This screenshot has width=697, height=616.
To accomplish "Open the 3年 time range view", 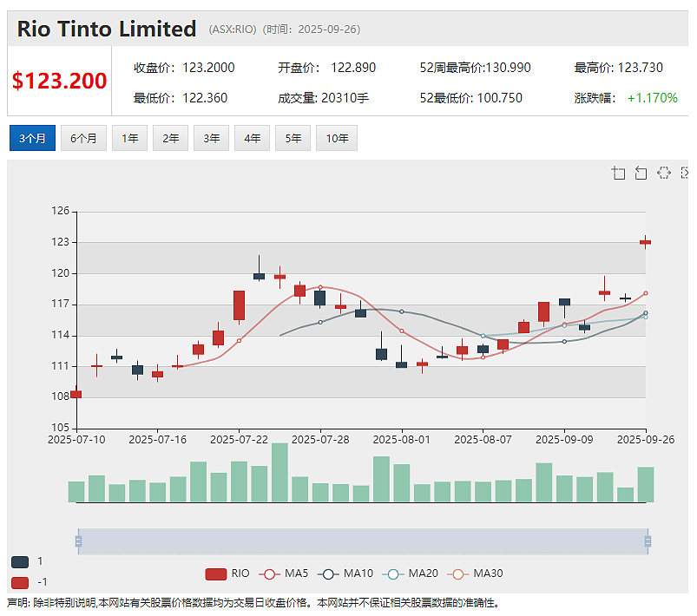I will pyautogui.click(x=211, y=138).
